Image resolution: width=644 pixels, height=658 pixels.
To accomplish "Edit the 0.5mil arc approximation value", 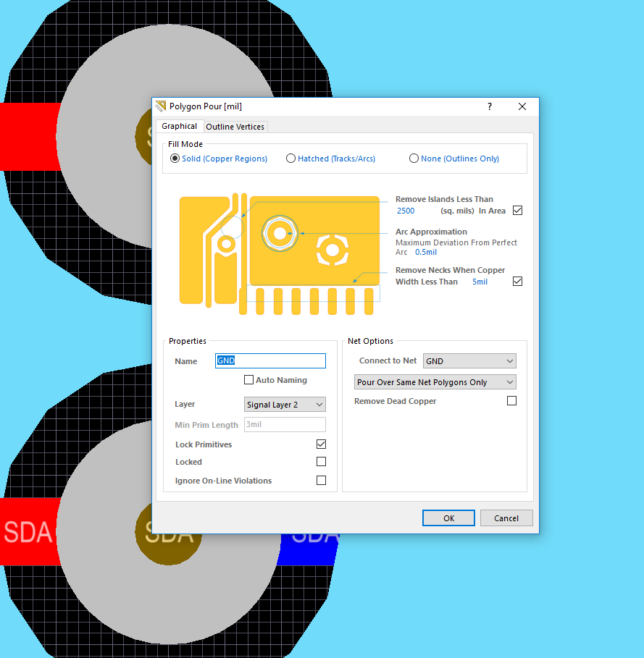I will (426, 252).
